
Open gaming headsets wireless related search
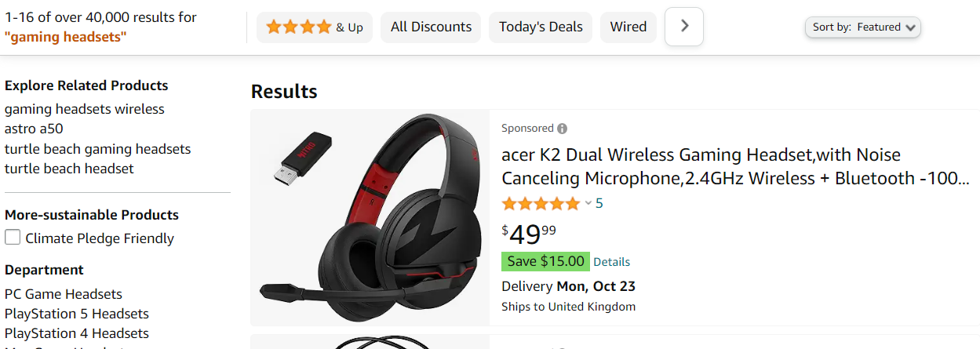(85, 109)
